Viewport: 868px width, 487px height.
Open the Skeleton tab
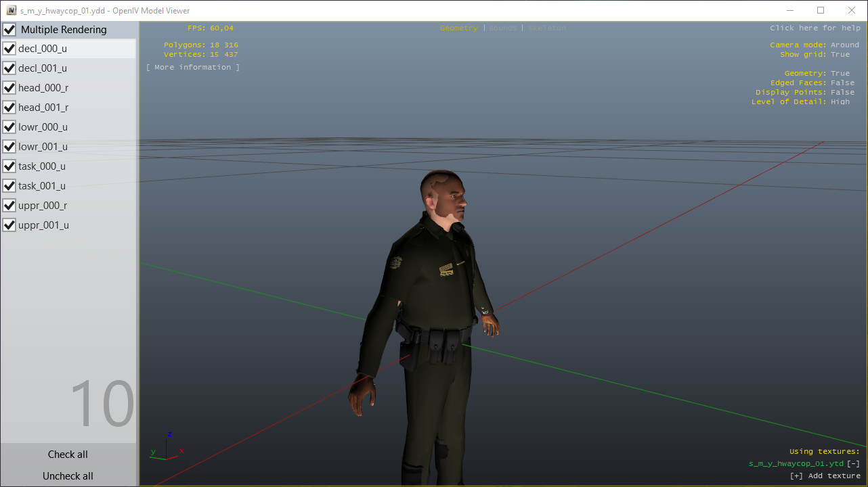[x=546, y=28]
